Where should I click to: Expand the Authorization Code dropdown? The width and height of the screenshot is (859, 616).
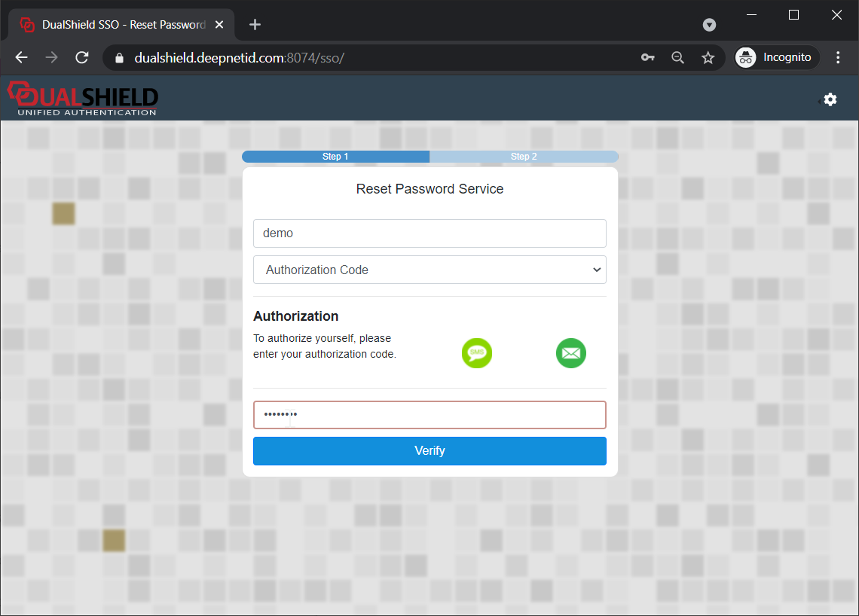coord(429,270)
